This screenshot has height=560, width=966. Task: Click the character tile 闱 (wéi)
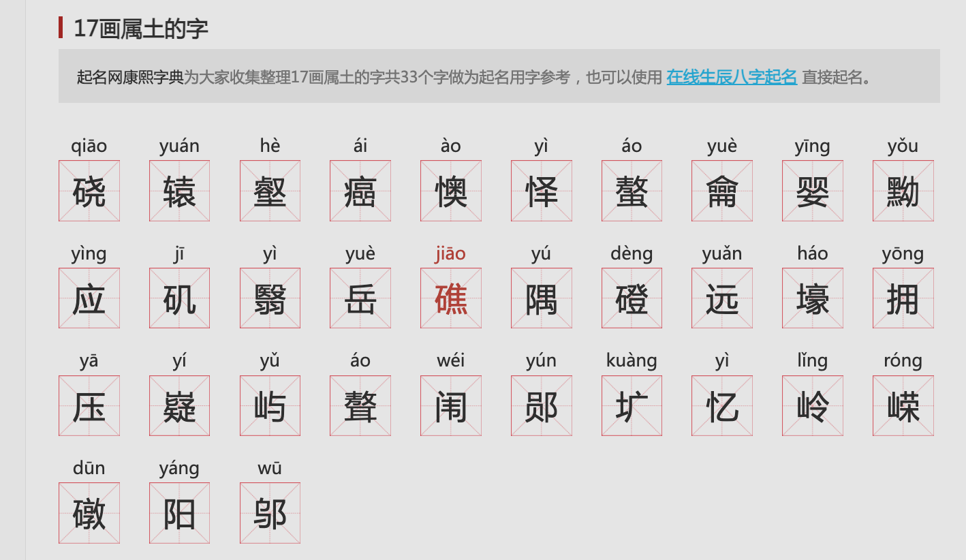pos(451,406)
